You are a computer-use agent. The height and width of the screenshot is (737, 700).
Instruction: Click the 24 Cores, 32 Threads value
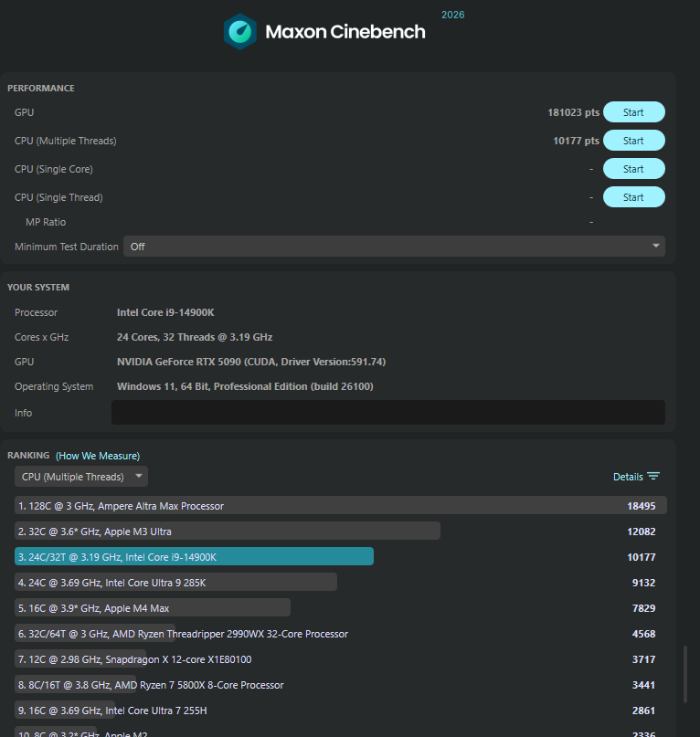[x=195, y=337]
